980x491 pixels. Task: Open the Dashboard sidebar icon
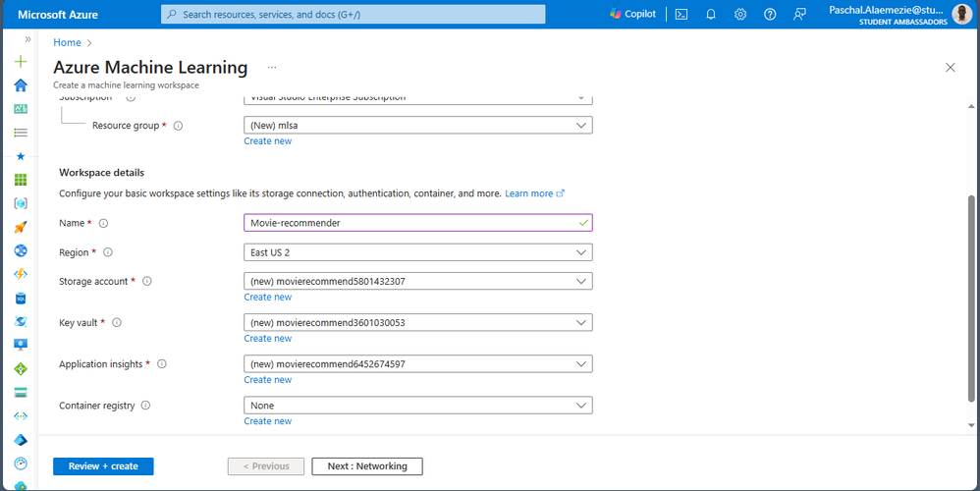click(21, 109)
